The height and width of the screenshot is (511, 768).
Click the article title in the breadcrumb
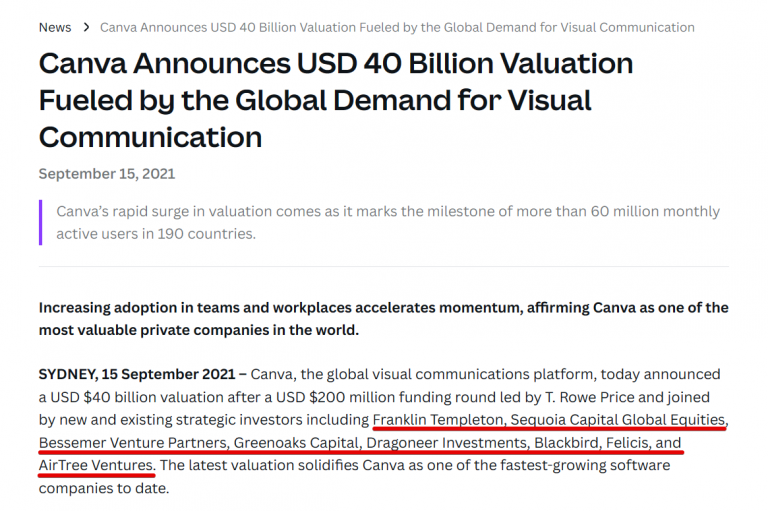tap(397, 27)
